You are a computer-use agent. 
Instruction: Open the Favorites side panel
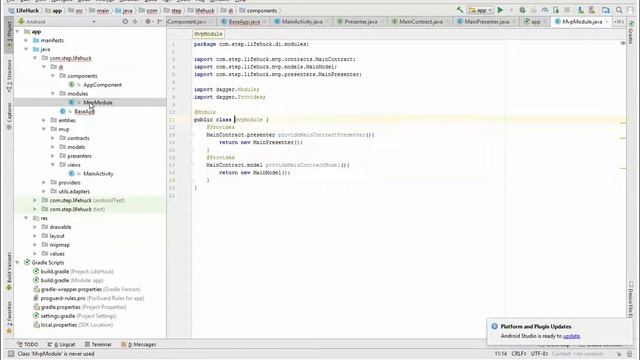(9, 318)
